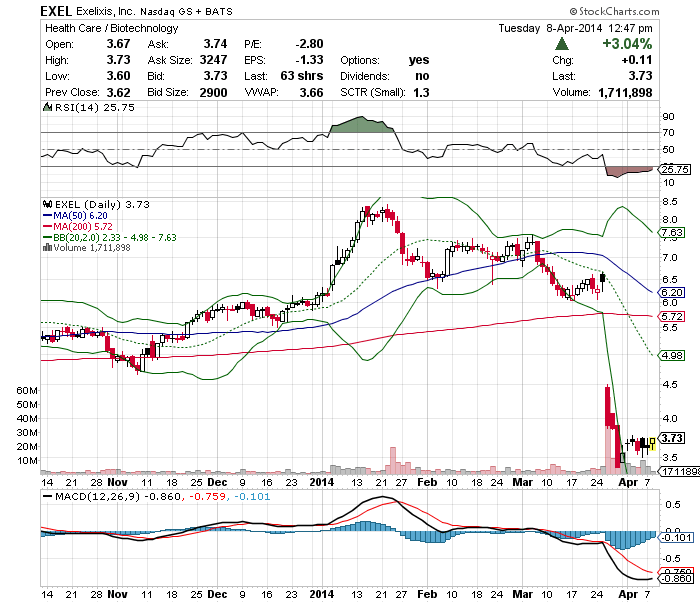Click the Open price 3.67

tap(118, 44)
